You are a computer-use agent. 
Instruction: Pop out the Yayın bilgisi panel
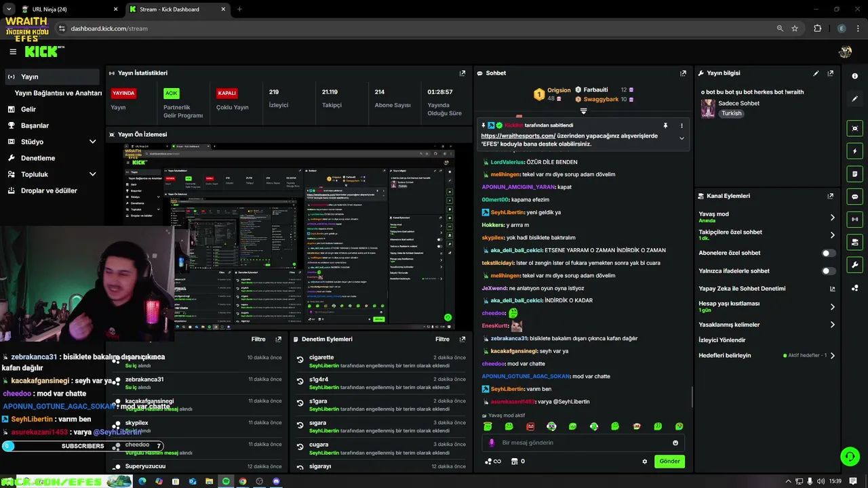point(830,73)
